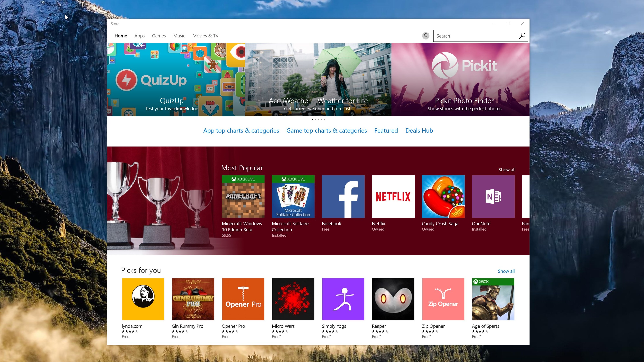This screenshot has height=362, width=644.
Task: Open the Reaper app page
Action: [x=393, y=299]
